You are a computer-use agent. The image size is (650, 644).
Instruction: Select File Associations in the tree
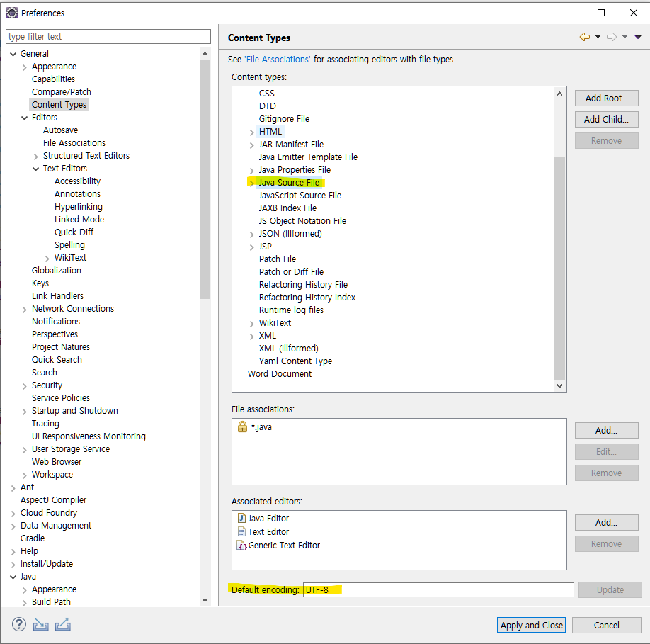click(x=74, y=142)
